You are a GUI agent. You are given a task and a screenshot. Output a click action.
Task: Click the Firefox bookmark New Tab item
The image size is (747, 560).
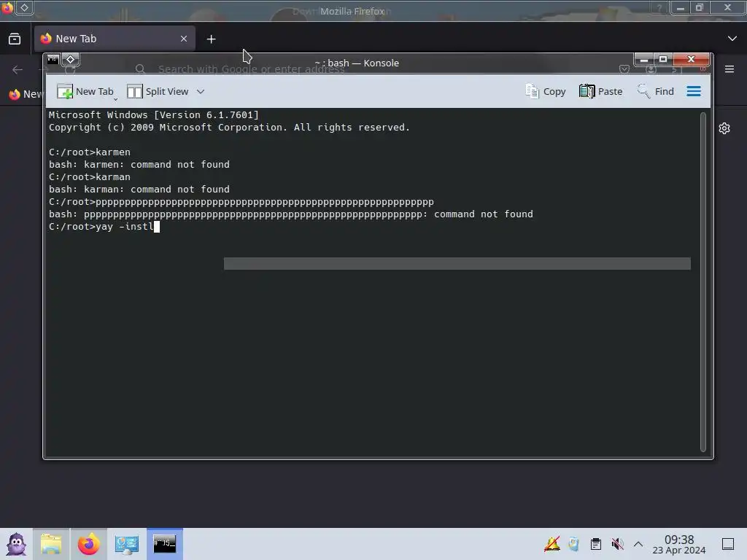26,94
